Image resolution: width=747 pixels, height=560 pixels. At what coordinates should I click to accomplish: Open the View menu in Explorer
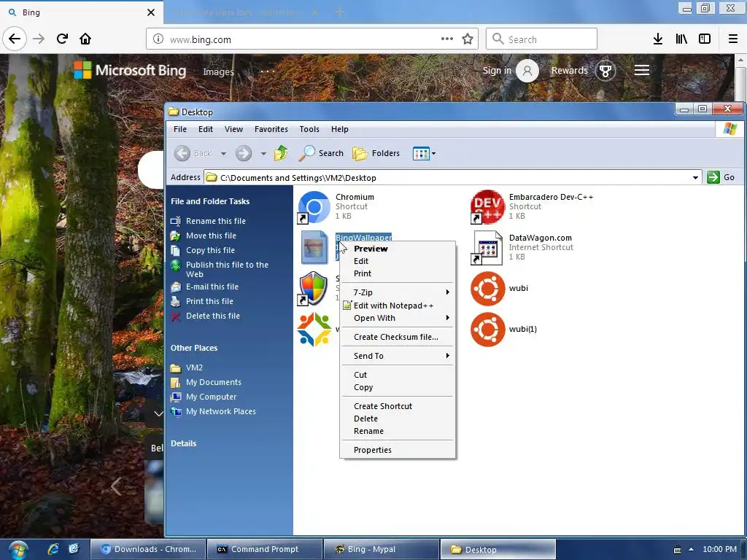pyautogui.click(x=233, y=129)
